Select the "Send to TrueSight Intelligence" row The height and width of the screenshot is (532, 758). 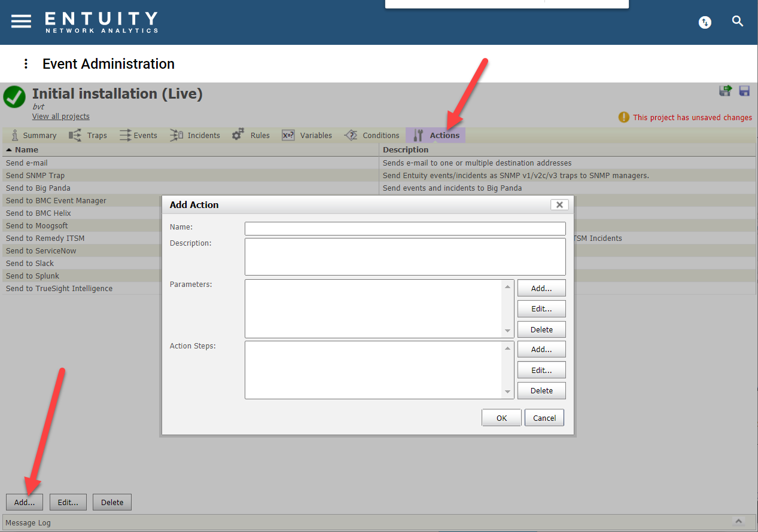pos(59,288)
